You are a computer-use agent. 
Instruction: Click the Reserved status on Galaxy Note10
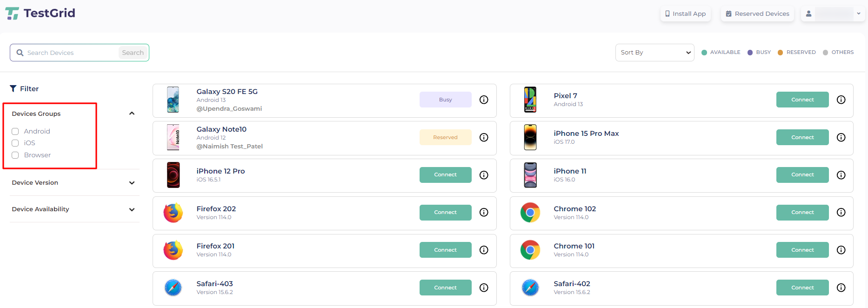446,137
